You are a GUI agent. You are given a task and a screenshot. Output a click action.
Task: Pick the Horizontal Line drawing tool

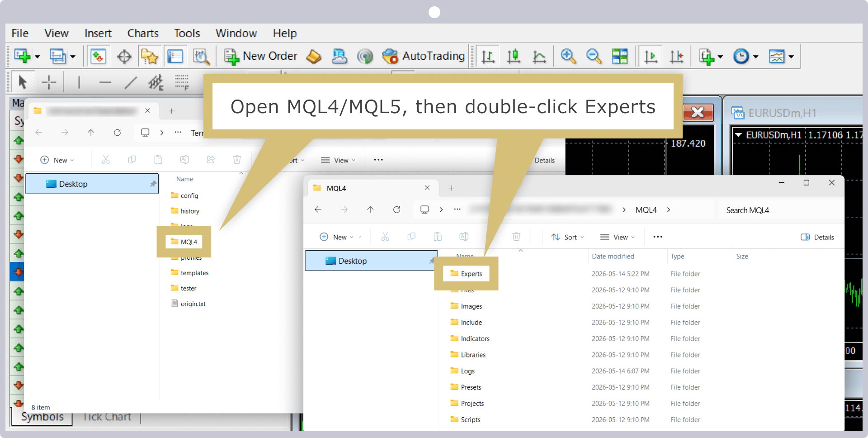coord(105,82)
